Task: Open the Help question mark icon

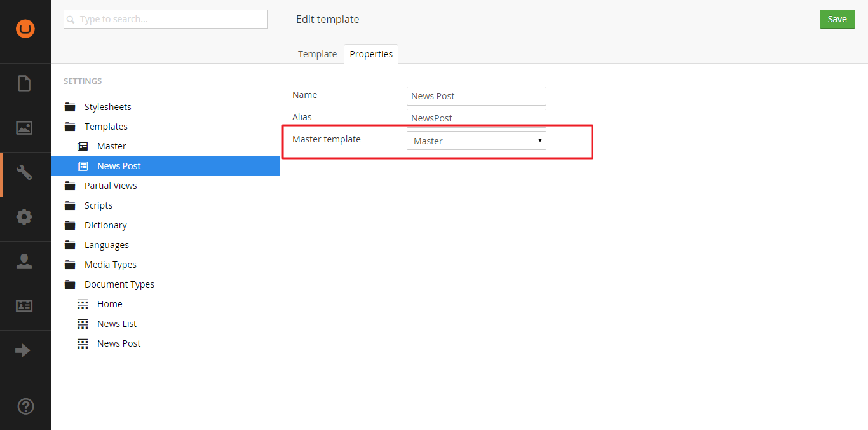Action: 26,406
